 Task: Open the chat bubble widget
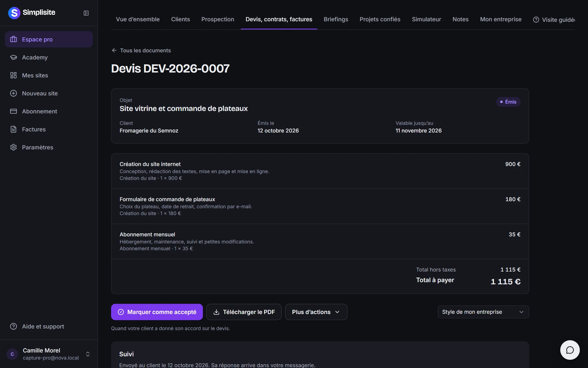coord(570,350)
